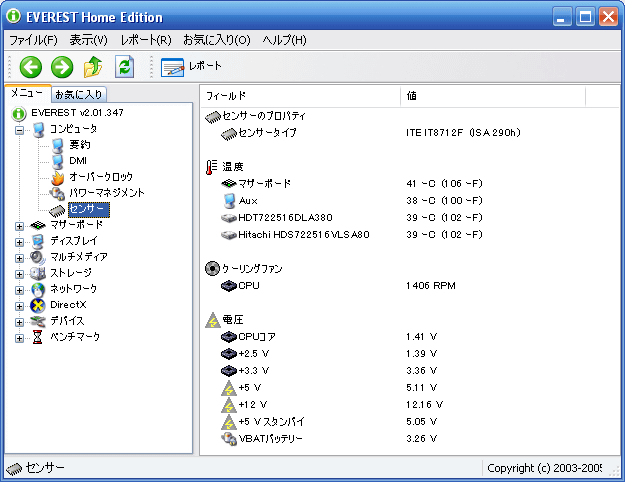Expand the ネットワーク tree node

[x=19, y=290]
